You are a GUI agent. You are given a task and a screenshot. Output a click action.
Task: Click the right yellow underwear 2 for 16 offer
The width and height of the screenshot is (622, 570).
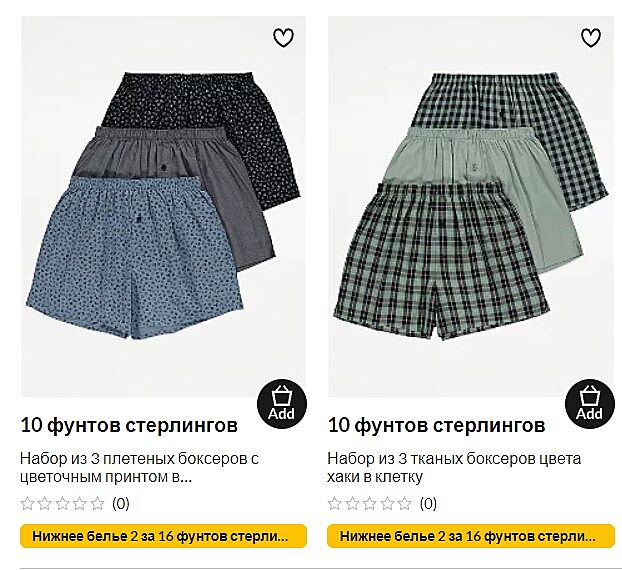click(471, 536)
